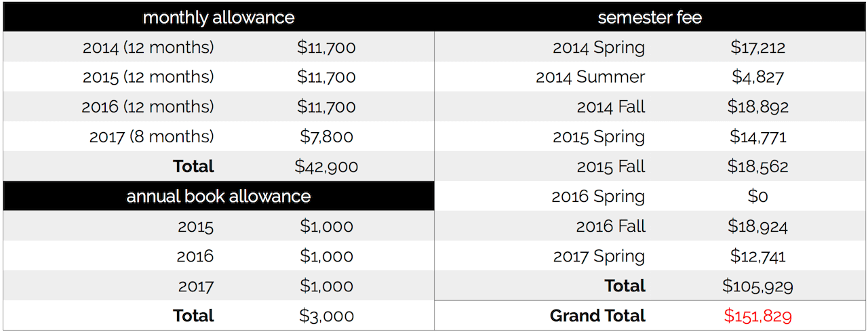Viewport: 868px width, 332px height.
Task: Click the annual book allowance header
Action: click(218, 196)
